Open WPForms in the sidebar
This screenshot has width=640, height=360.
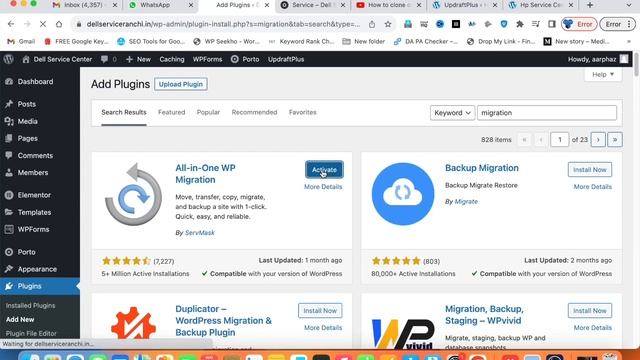(x=33, y=229)
